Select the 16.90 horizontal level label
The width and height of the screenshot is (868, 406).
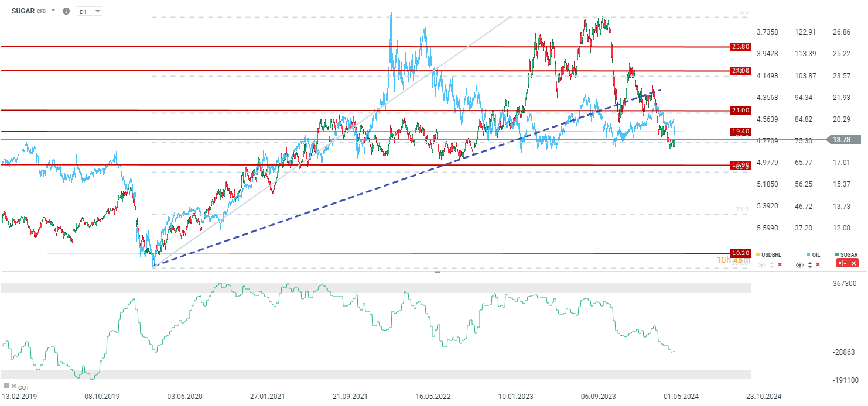pos(740,165)
